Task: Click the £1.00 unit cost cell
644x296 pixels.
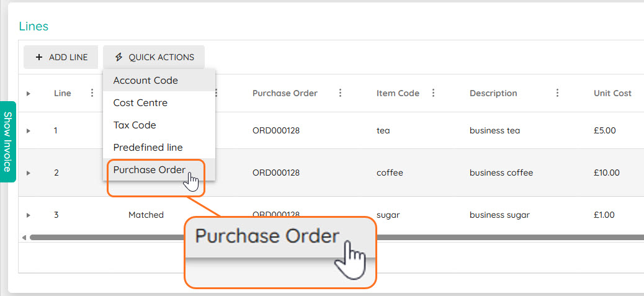Action: pos(604,215)
